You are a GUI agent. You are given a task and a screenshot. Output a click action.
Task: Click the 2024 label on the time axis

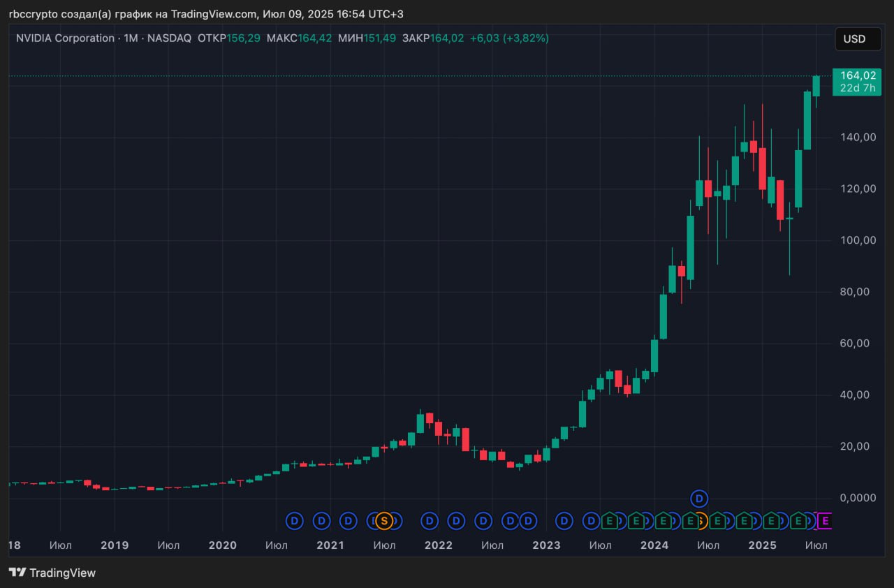coord(654,545)
